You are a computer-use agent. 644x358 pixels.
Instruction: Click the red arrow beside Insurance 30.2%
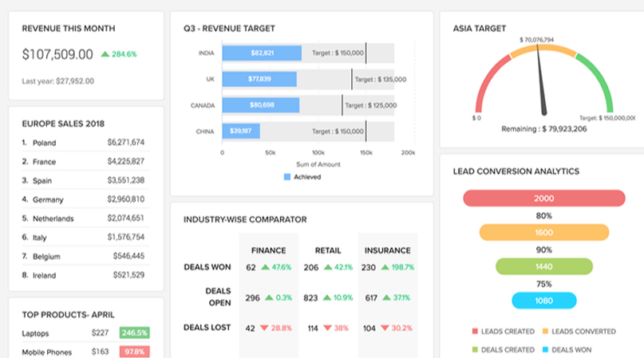[x=387, y=328]
